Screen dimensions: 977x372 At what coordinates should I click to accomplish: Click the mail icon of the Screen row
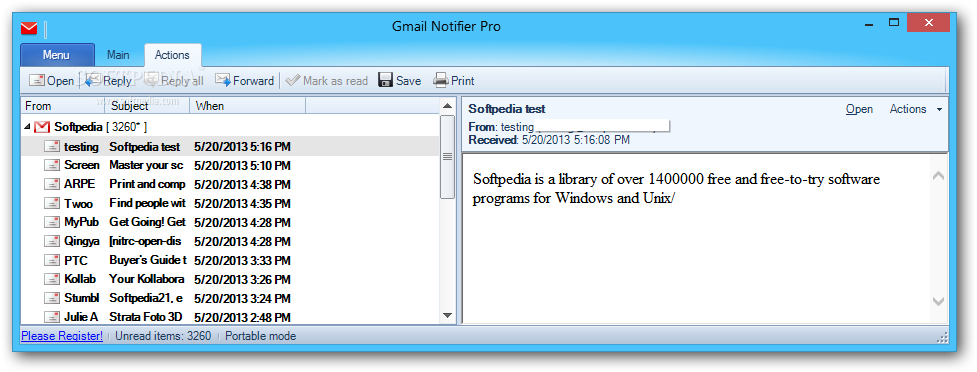pyautogui.click(x=52, y=165)
